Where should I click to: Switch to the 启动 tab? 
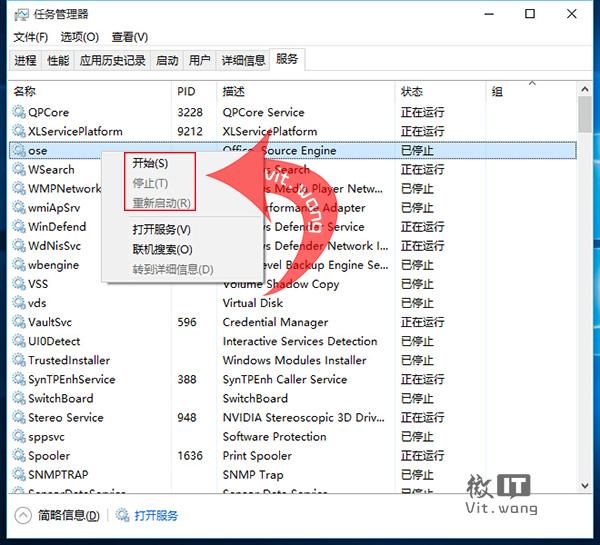(167, 60)
